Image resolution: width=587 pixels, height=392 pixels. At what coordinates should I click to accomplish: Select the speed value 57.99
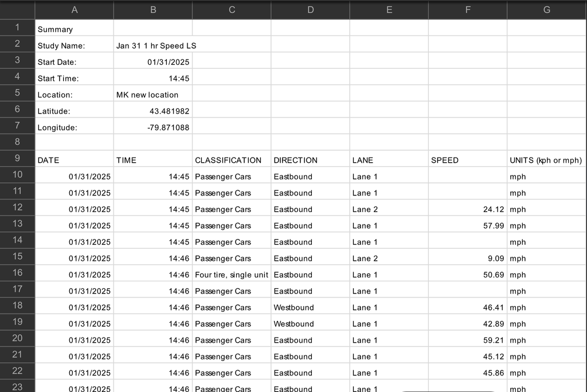pyautogui.click(x=467, y=225)
